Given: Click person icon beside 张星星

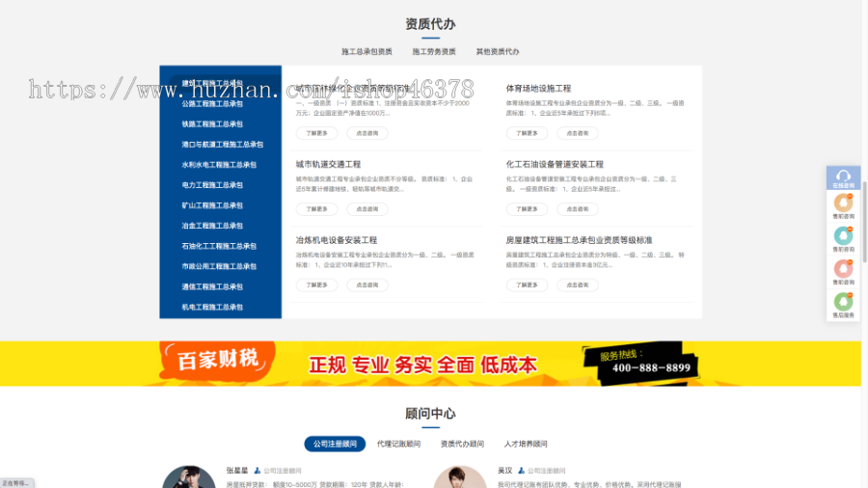Looking at the screenshot, I should [x=257, y=471].
